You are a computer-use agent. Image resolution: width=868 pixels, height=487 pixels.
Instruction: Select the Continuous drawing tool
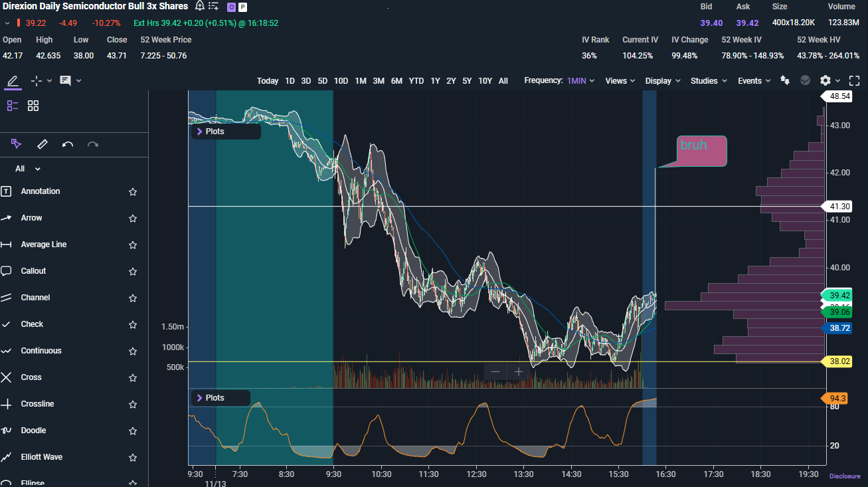41,351
